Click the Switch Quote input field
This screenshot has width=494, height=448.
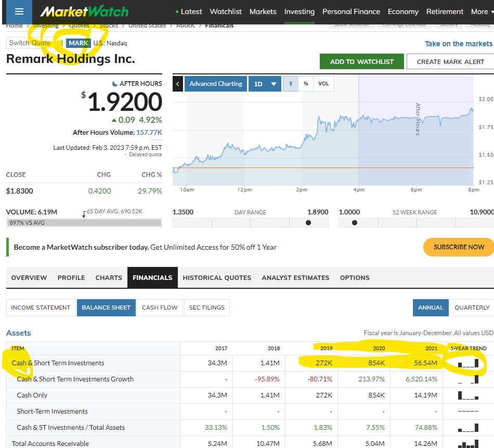pyautogui.click(x=32, y=43)
